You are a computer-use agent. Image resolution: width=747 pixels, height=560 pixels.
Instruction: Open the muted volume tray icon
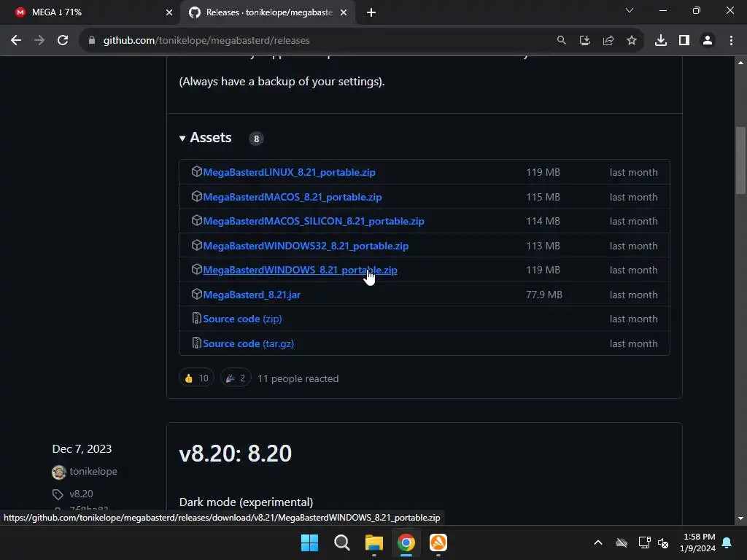point(663,542)
